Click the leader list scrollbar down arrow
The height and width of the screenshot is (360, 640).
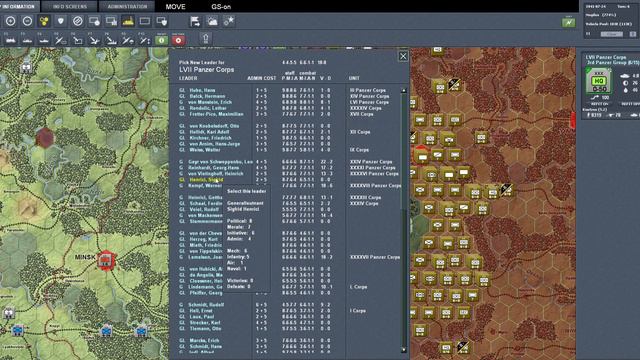[404, 349]
